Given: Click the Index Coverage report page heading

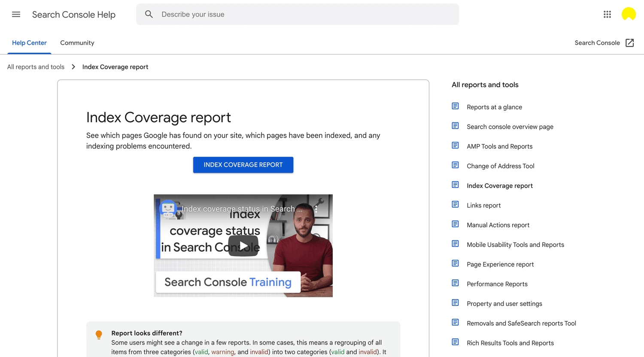Looking at the screenshot, I should click(158, 117).
